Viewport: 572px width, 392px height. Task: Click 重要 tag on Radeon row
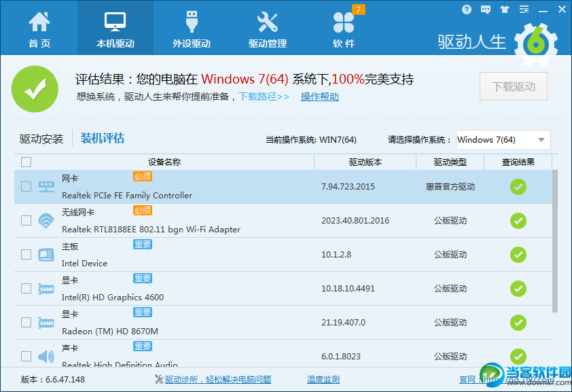(x=142, y=312)
